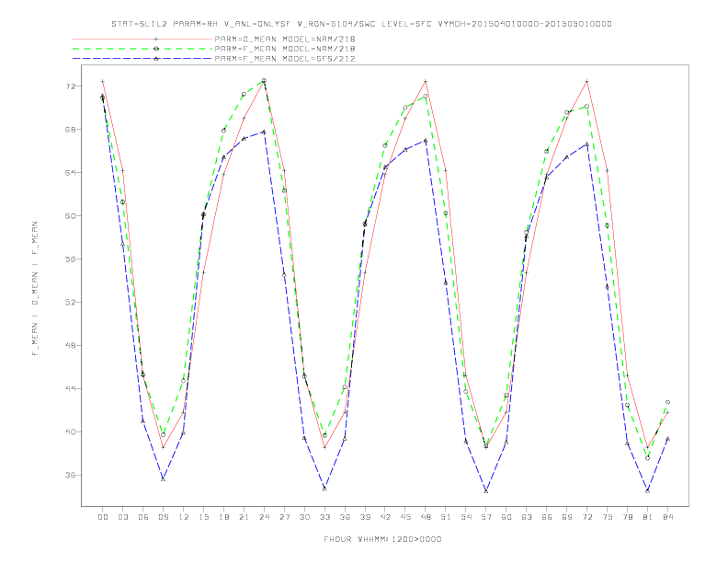Click the chart title starting with STAT=SL1L2
Image resolution: width=728 pixels, height=563 pixels.
point(361,24)
